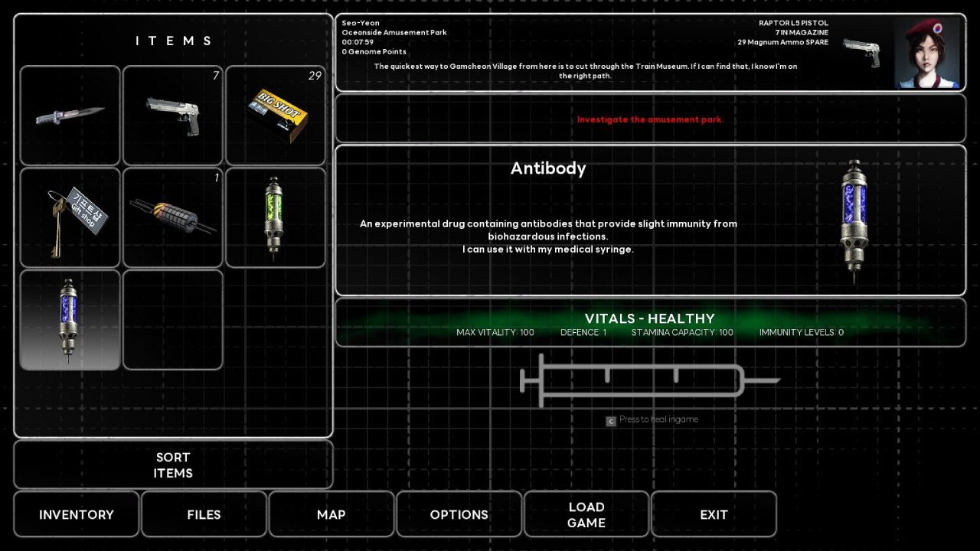Click the equipped pistol icon in header
980x551 pixels.
point(862,53)
